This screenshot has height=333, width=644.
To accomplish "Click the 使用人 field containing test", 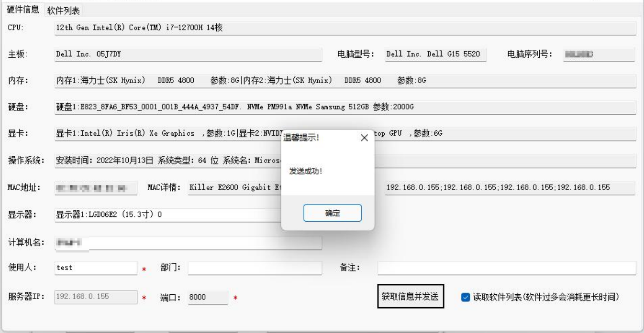I will [x=95, y=268].
